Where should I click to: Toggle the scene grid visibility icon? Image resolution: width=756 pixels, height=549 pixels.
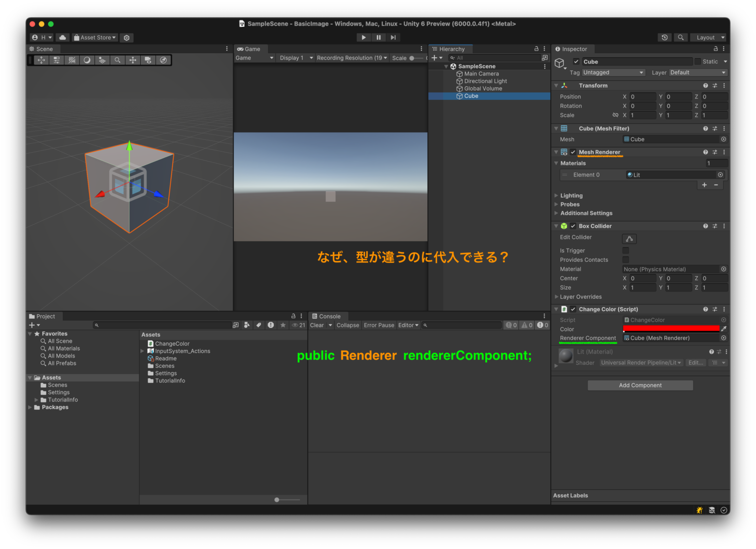coord(72,60)
